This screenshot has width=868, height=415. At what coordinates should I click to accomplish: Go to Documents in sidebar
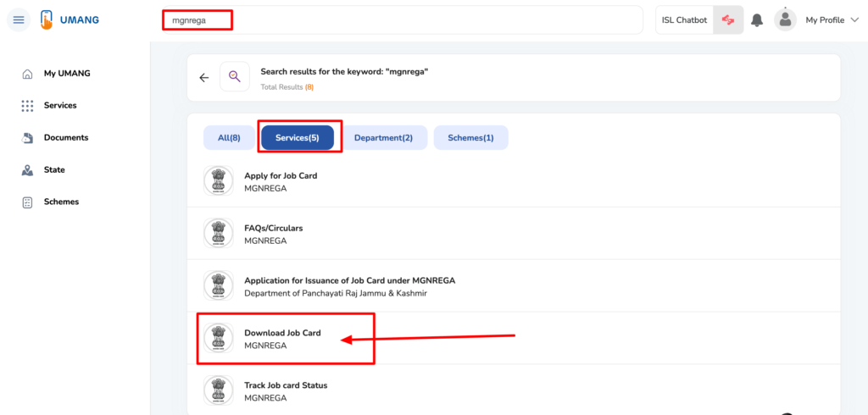[66, 138]
